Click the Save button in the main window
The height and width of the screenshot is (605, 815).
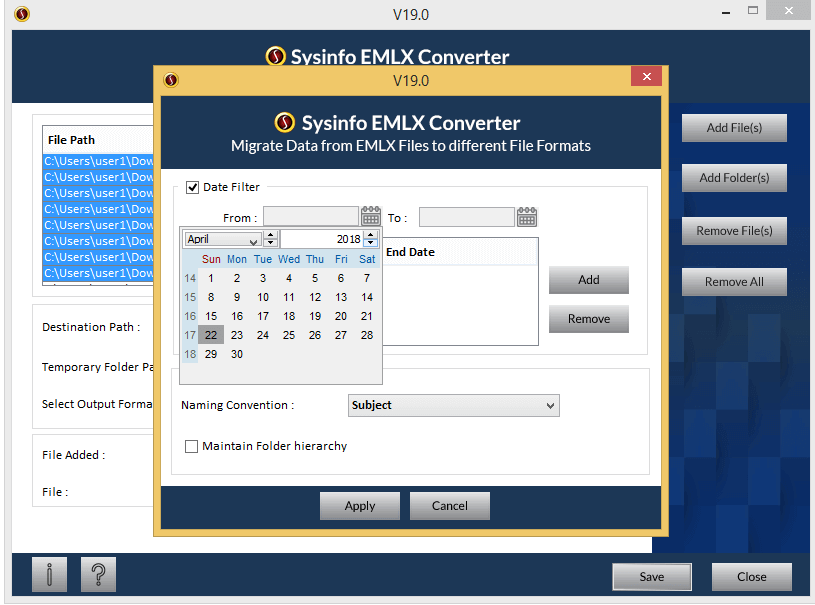pos(652,576)
